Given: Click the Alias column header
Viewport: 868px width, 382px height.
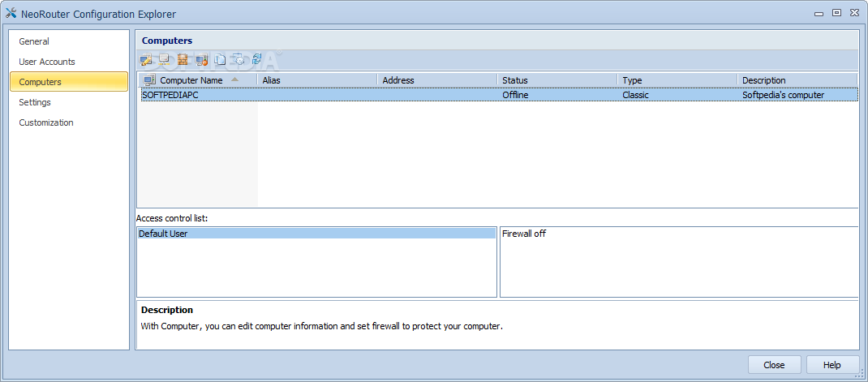Looking at the screenshot, I should (x=317, y=80).
